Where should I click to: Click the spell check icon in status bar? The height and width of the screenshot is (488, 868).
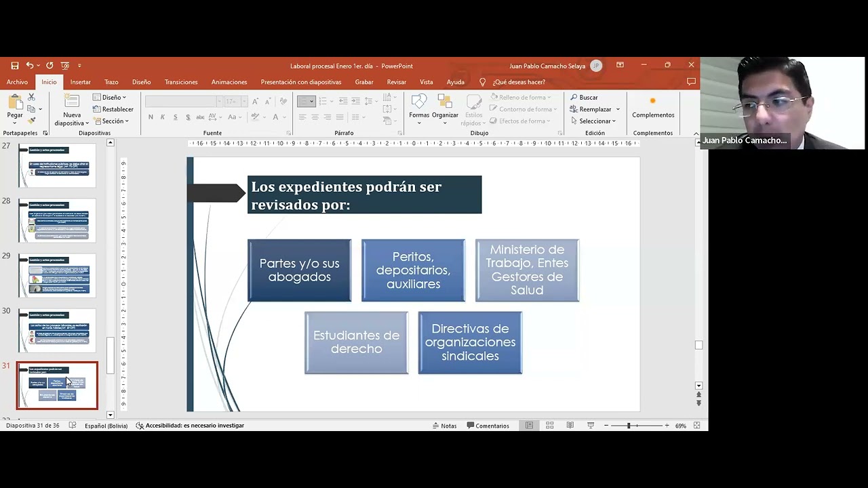[x=72, y=426]
